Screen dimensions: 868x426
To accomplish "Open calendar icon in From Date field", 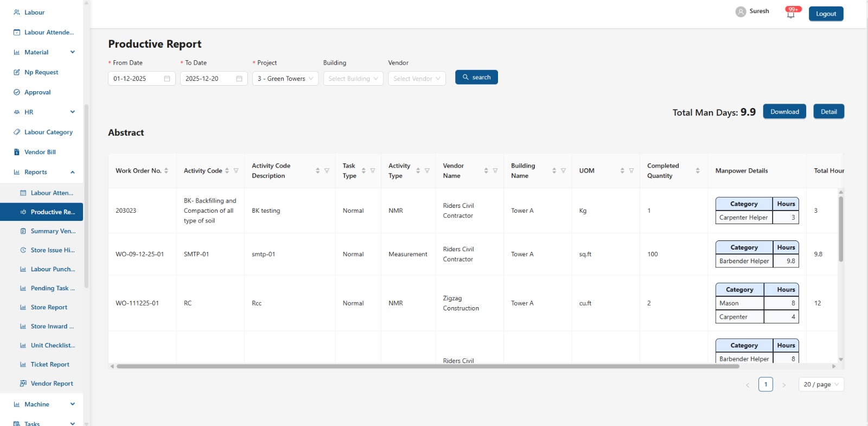I will click(167, 79).
